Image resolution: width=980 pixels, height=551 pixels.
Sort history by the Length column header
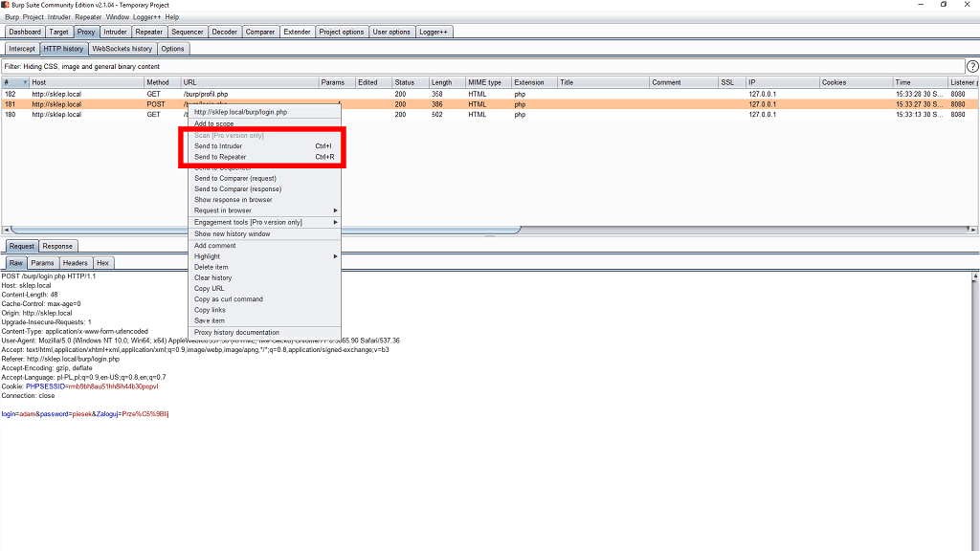tap(448, 82)
